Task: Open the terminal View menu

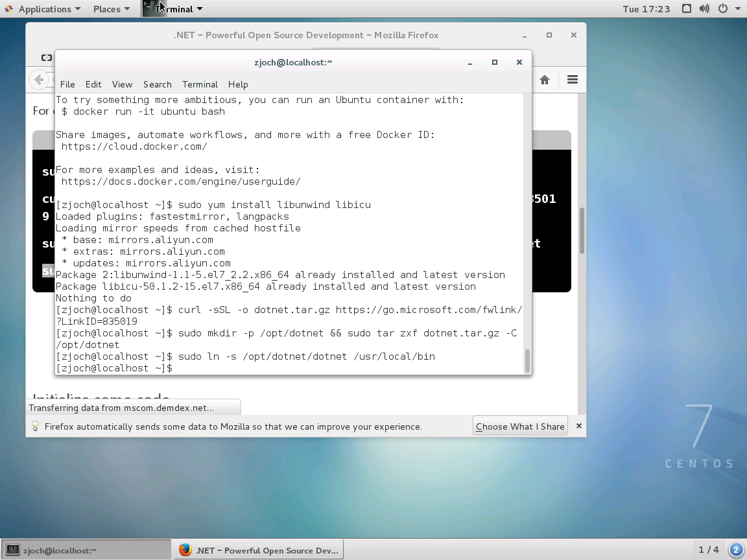Action: (122, 84)
